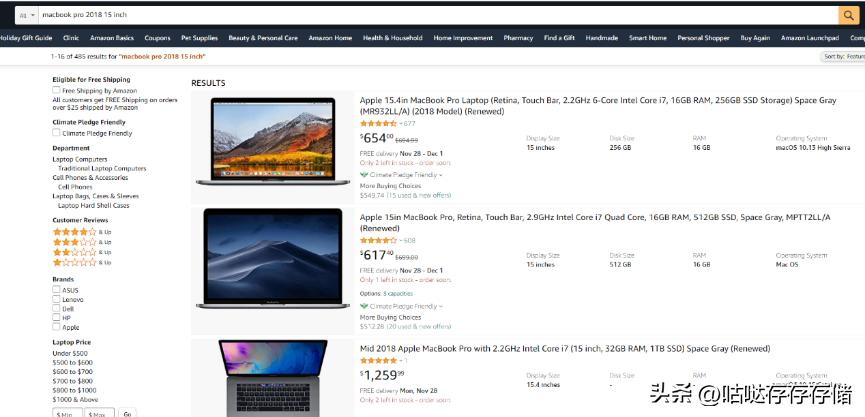Screen dimensions: 865x417
Task: Tick the Apple brand checkbox
Action: point(56,327)
